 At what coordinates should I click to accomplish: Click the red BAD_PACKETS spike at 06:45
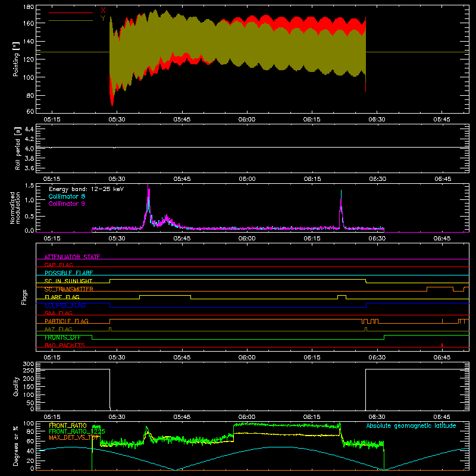tap(442, 345)
